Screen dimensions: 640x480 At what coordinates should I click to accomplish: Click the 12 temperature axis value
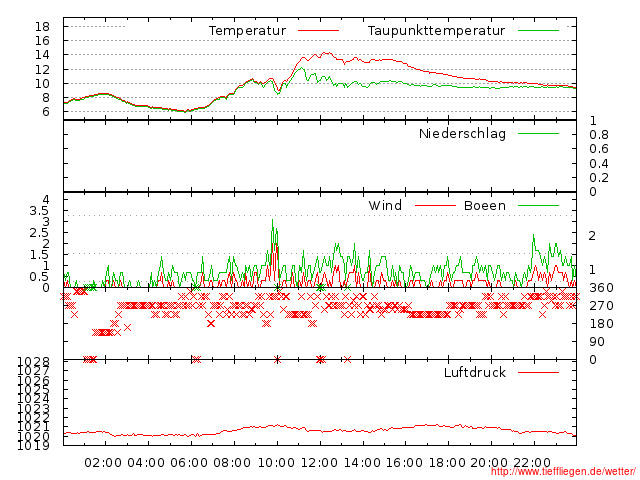coord(42,69)
